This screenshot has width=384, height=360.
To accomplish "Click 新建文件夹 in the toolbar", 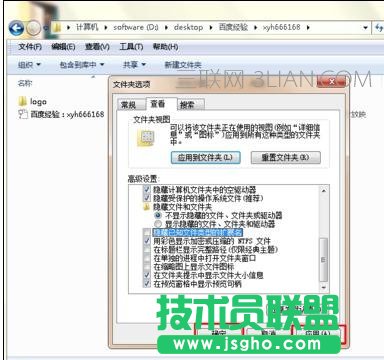I will point(183,65).
